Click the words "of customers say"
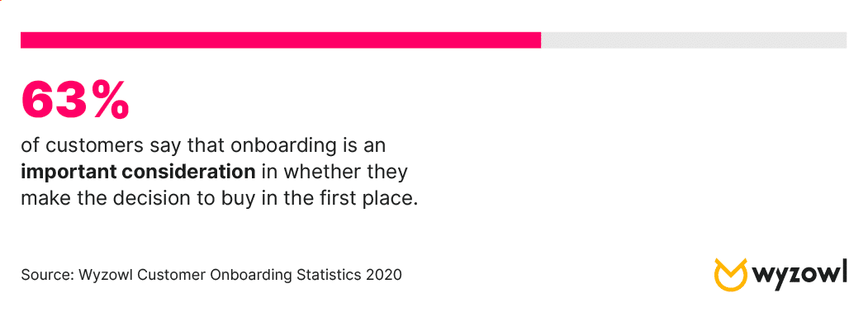This screenshot has width=868, height=331. point(97,146)
